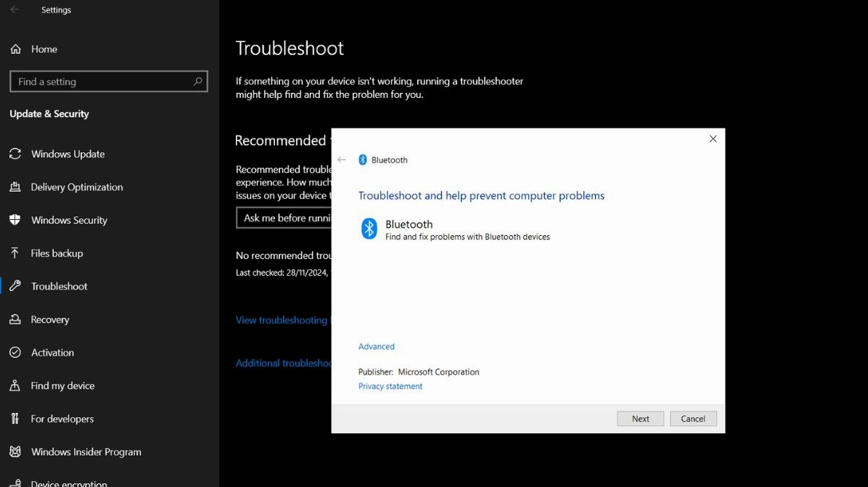Image resolution: width=868 pixels, height=487 pixels.
Task: Click the Delivery Optimization icon
Action: (x=16, y=187)
